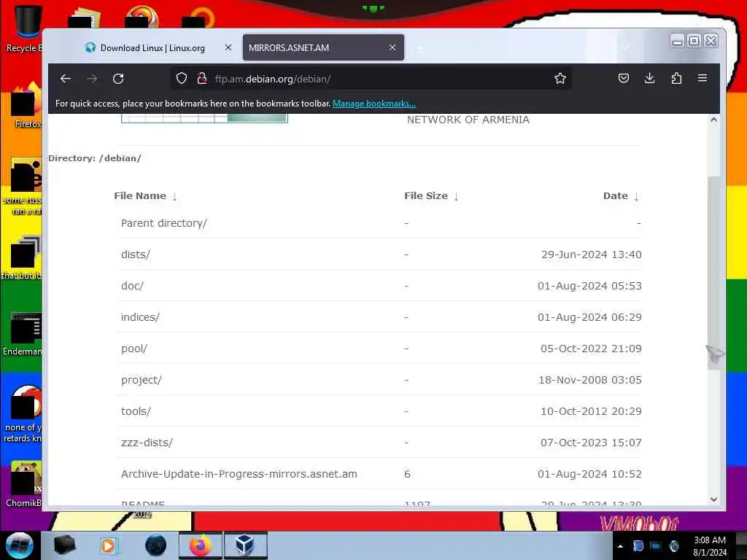Open the Firefox downloads panel
The image size is (747, 560).
650,78
